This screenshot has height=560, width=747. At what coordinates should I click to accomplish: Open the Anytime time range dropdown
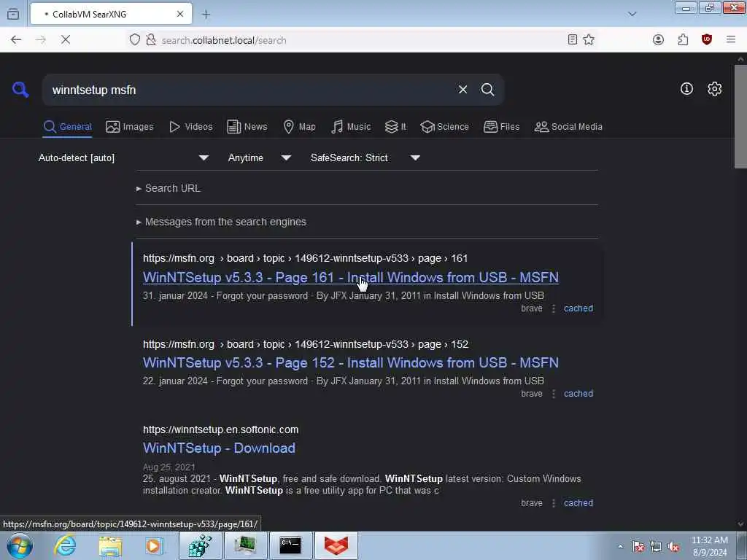coord(259,157)
